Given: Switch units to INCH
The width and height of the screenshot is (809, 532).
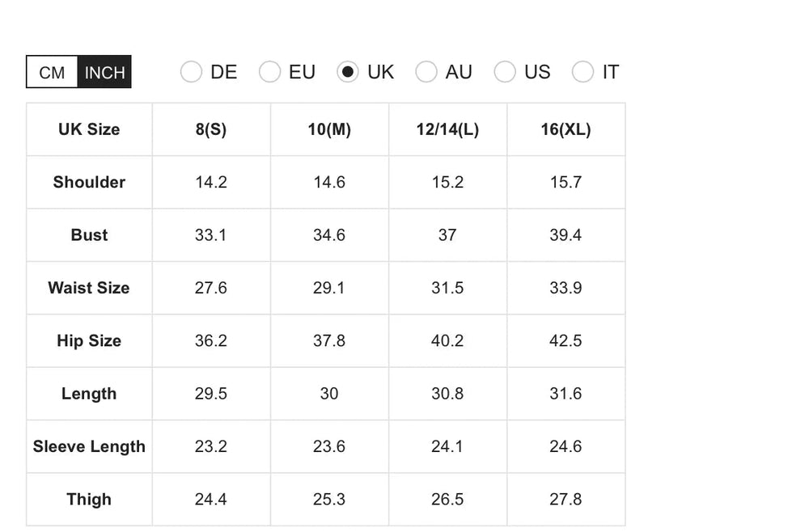Looking at the screenshot, I should (x=104, y=72).
